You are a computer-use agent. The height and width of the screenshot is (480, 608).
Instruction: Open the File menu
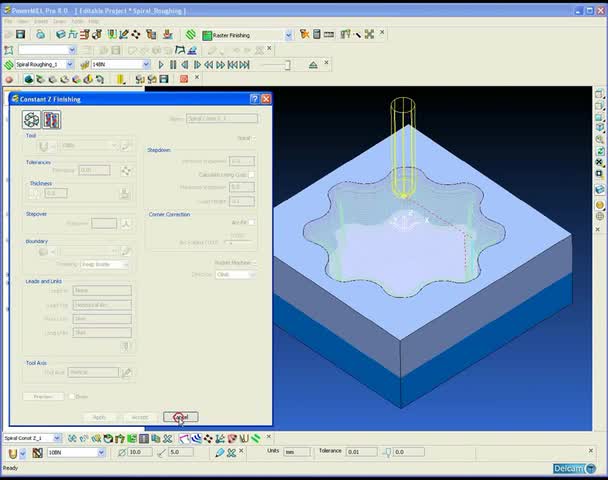point(8,21)
